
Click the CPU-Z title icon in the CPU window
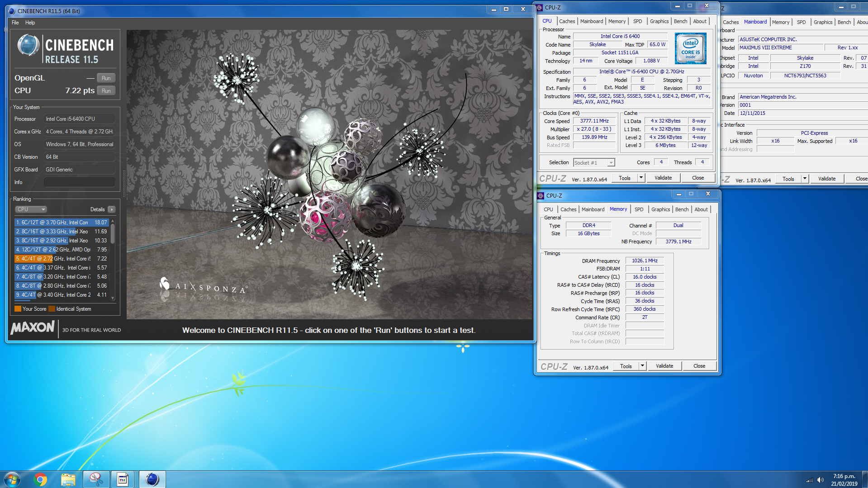[x=540, y=8]
